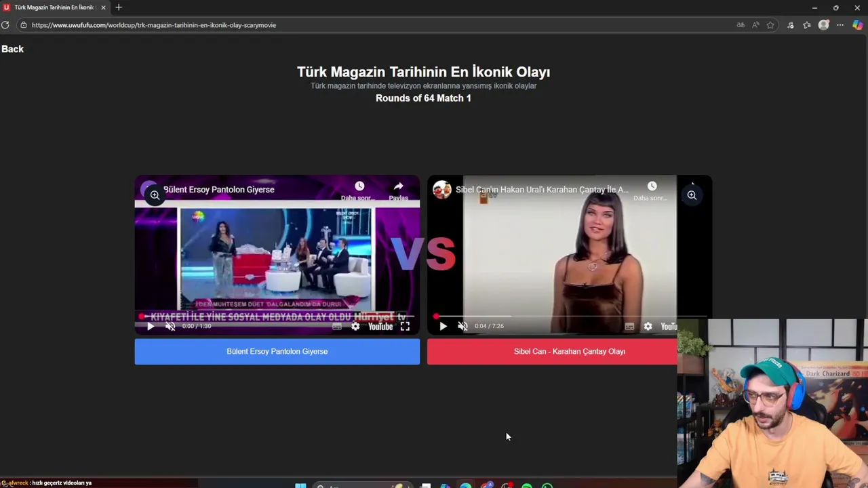This screenshot has width=868, height=488.
Task: Open the Bülent Ersoy Pantolon Giyerse video title
Action: [x=219, y=190]
